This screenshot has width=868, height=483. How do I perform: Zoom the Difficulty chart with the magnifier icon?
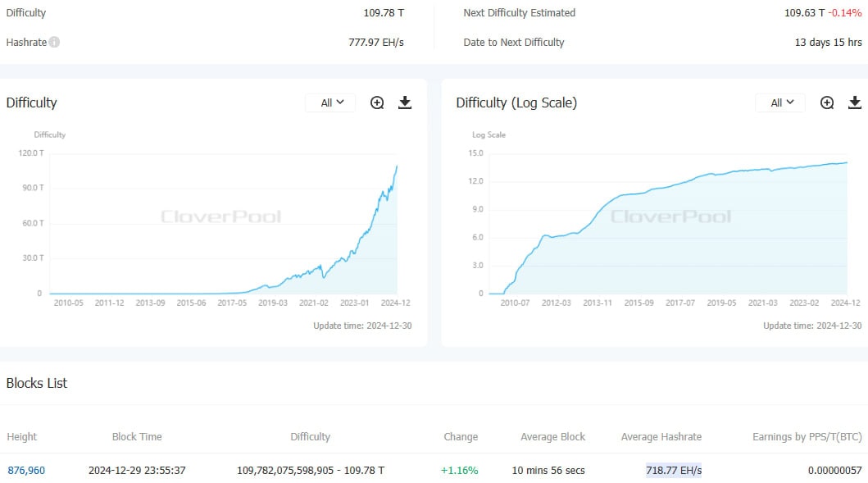tap(377, 103)
